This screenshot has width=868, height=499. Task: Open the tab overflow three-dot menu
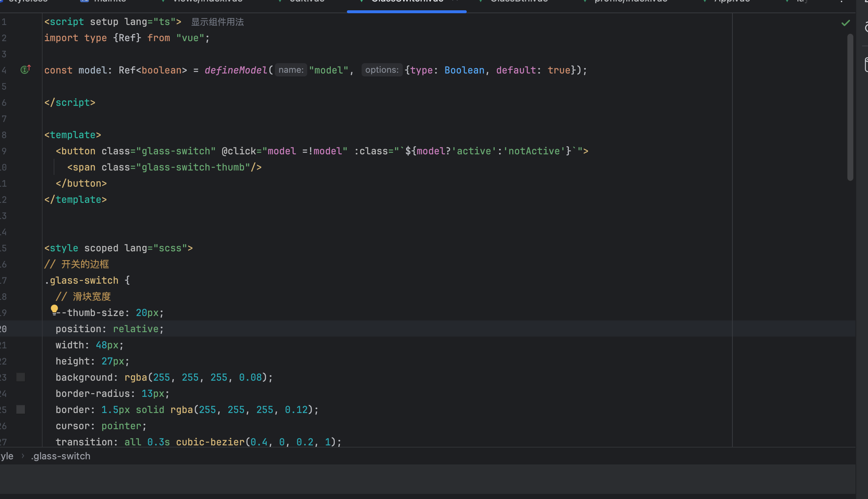tap(841, 2)
